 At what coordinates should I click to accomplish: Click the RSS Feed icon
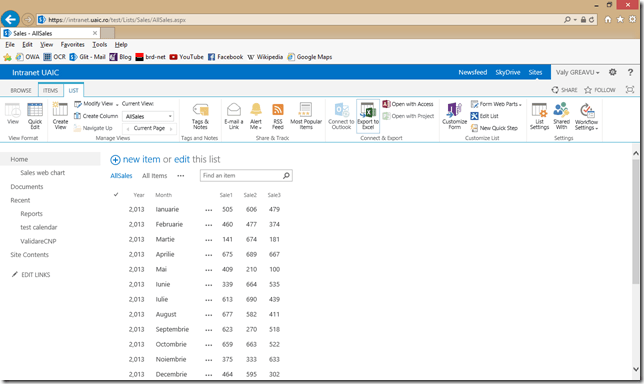(x=278, y=116)
